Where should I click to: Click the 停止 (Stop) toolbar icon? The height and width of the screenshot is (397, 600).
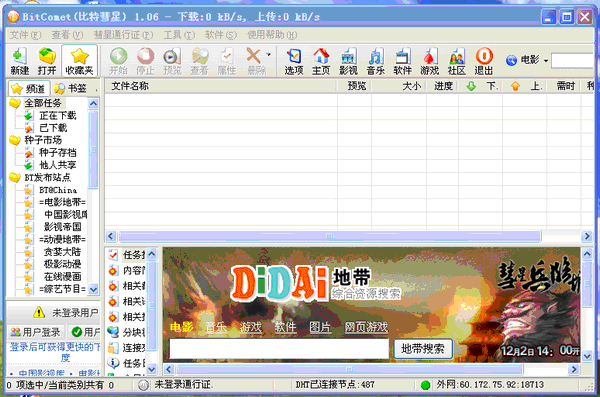point(145,61)
